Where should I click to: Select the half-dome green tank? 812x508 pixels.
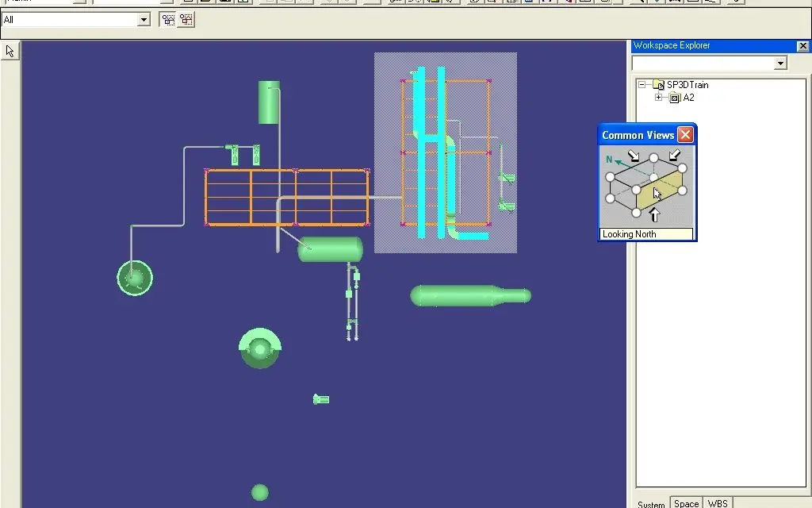[260, 348]
